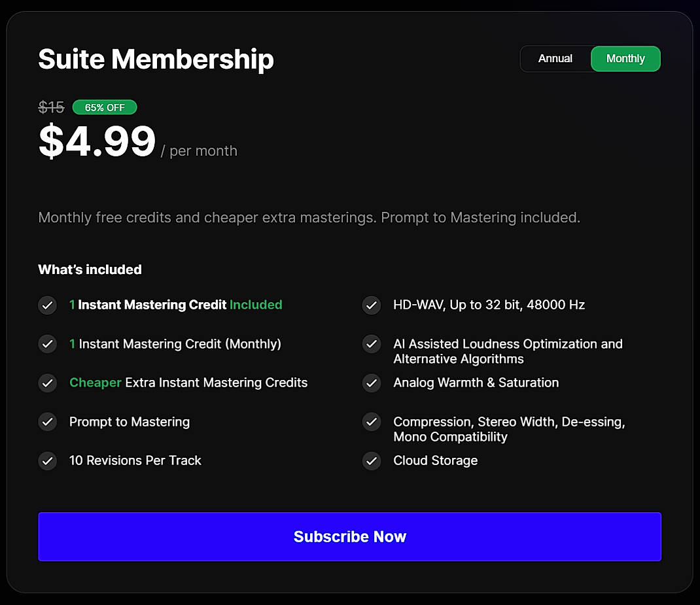Click checkmark beside Cheaper Extra Instant Mastering Credits
The image size is (700, 605).
tap(47, 383)
